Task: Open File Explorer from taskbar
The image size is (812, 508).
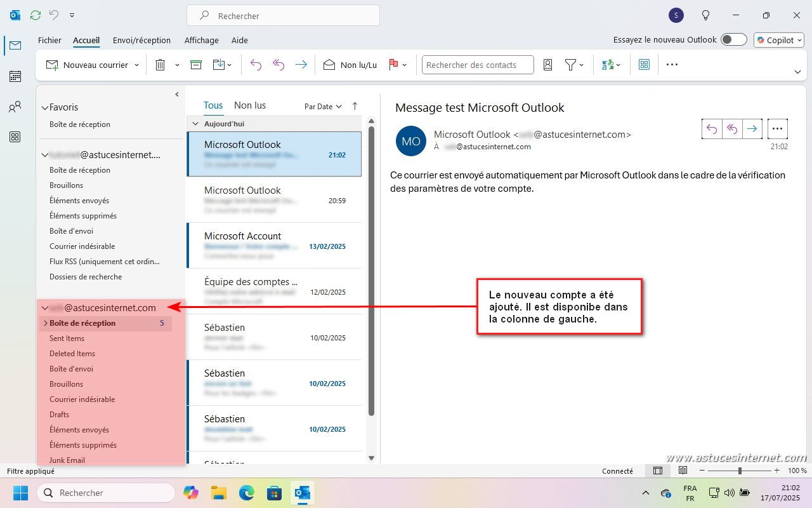Action: coord(219,493)
